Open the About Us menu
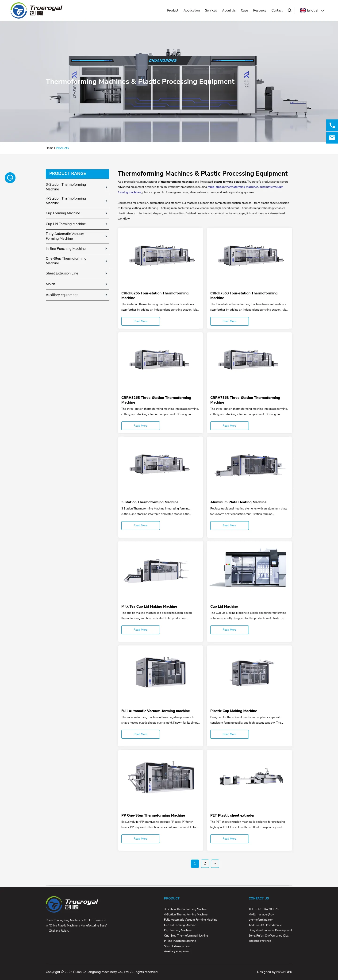Screen dimensions: 338x980 point(229,10)
